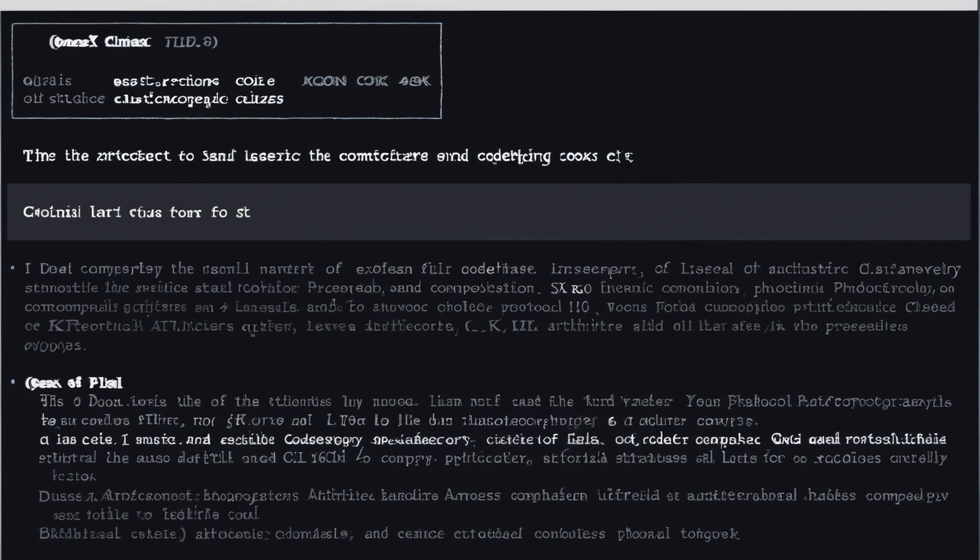Click the bold '(Ceax sf Plial' bullet heading
The width and height of the screenshot is (980, 560).
click(73, 382)
